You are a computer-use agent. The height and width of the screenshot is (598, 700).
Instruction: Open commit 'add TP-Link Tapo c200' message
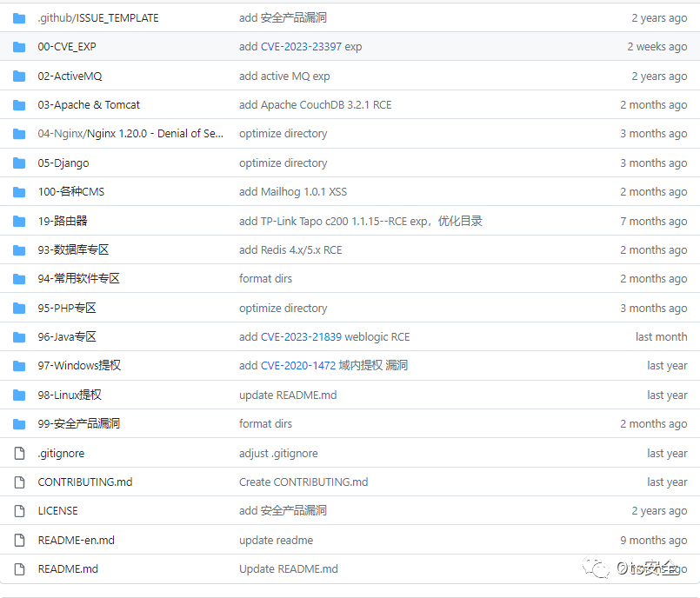[x=361, y=221]
